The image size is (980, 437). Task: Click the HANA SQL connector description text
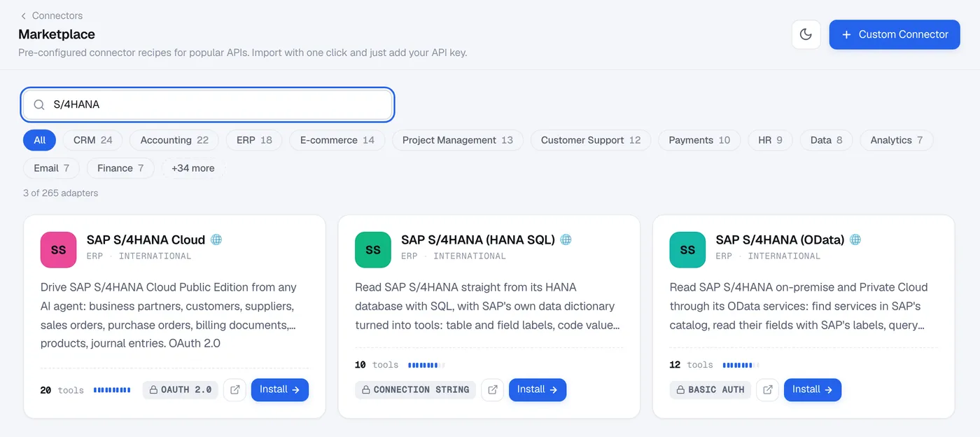489,306
